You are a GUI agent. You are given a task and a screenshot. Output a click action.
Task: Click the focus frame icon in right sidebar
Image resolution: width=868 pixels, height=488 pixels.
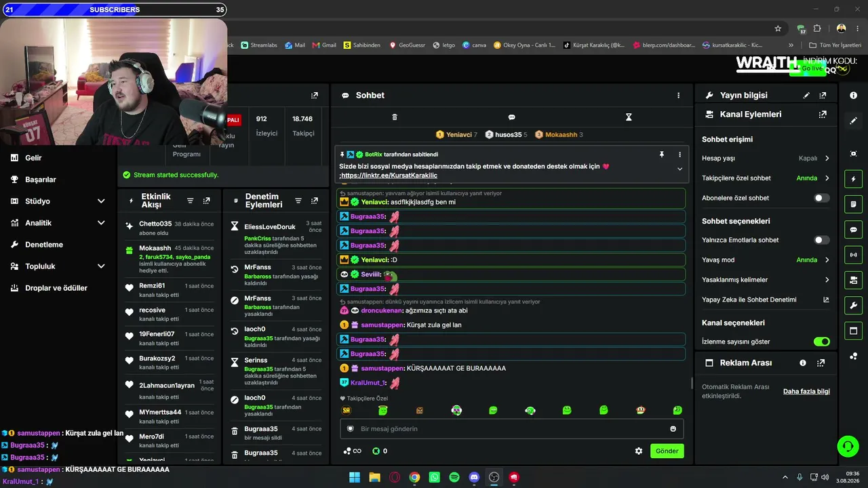pos(853,154)
